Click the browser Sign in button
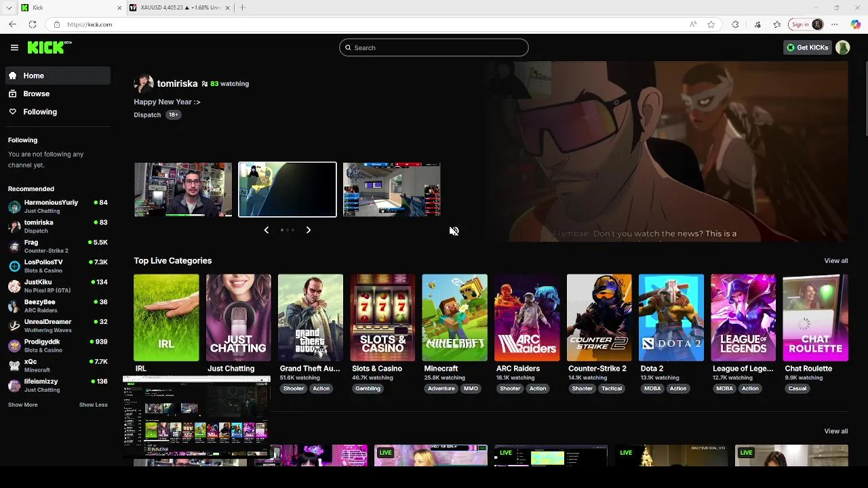The width and height of the screenshot is (868, 488). click(x=806, y=24)
